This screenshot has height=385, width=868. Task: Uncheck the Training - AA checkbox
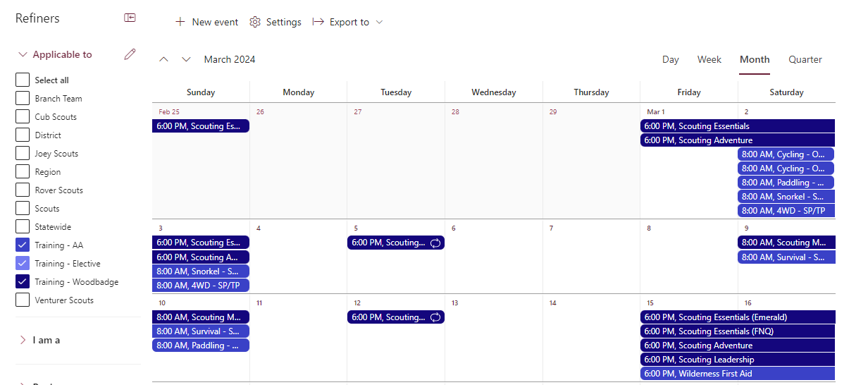[23, 245]
